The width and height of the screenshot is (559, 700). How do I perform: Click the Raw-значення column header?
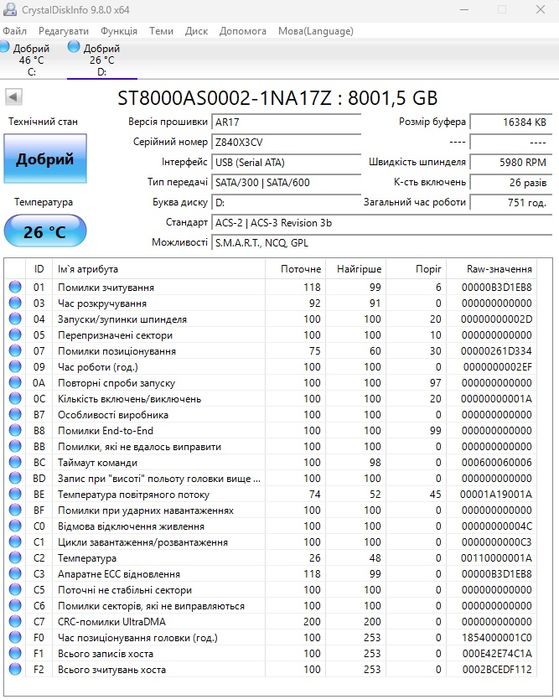(x=492, y=269)
